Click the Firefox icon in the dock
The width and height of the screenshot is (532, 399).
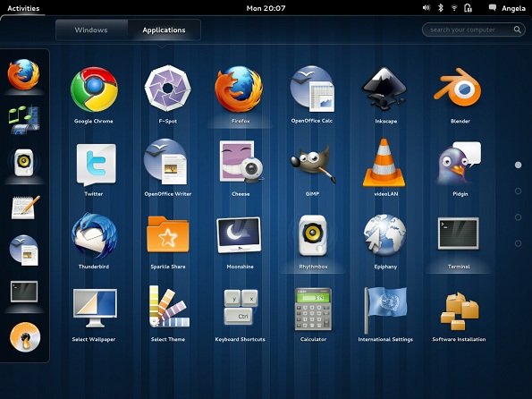[23, 74]
